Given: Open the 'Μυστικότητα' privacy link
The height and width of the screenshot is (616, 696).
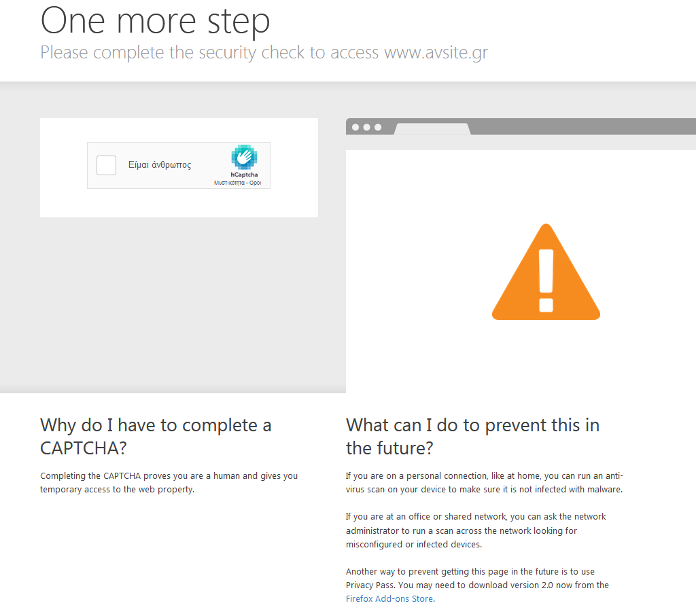Looking at the screenshot, I should click(x=229, y=183).
